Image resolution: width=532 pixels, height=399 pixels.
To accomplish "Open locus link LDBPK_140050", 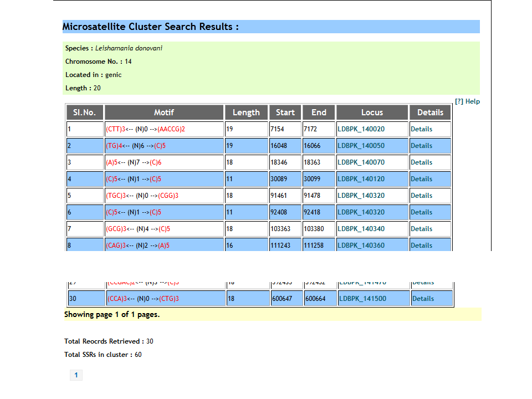I will click(x=361, y=146).
